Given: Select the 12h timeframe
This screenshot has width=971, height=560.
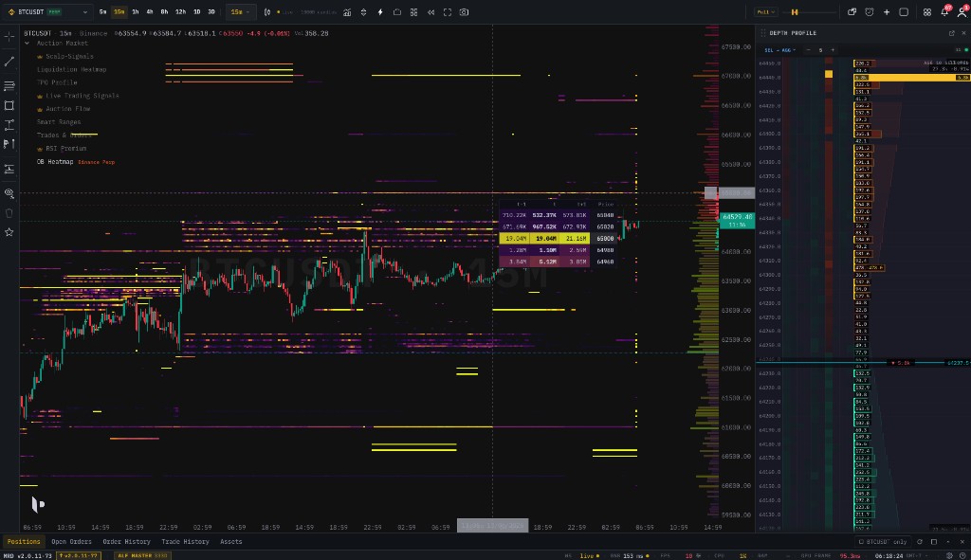Looking at the screenshot, I should click(180, 12).
